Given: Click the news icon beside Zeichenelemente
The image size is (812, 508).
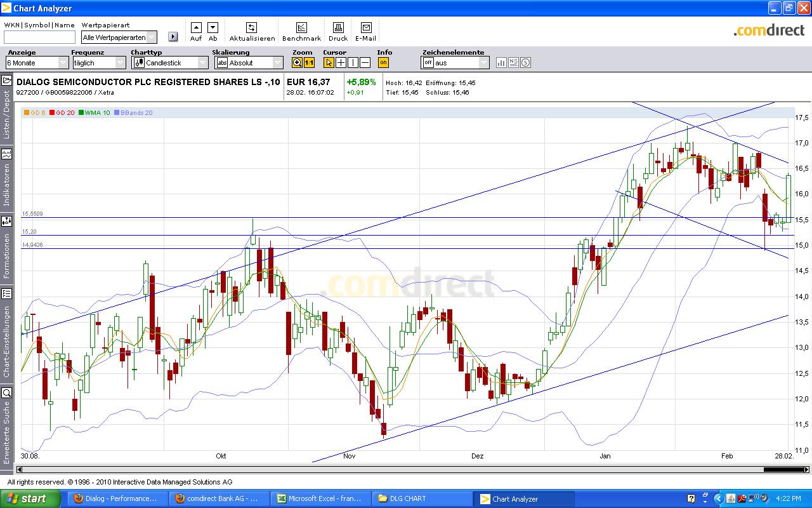Looking at the screenshot, I should click(513, 62).
